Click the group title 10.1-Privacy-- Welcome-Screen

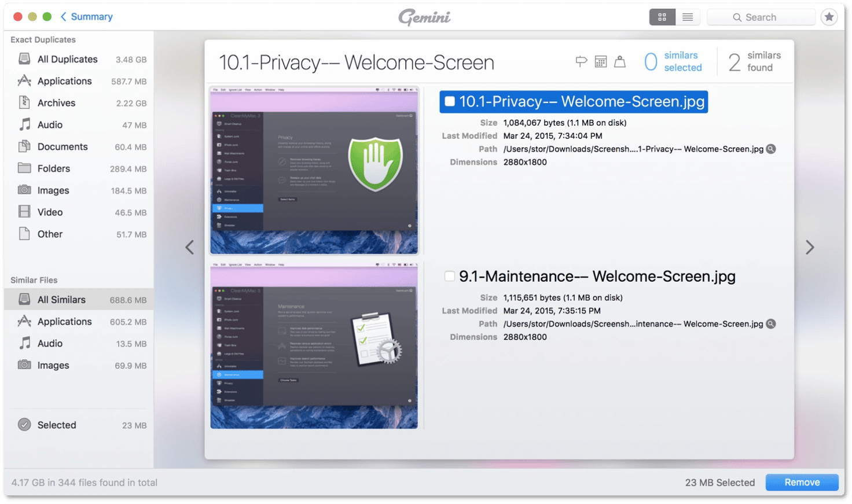pyautogui.click(x=357, y=62)
